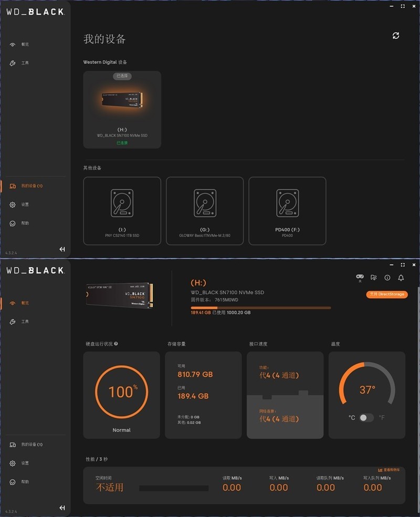Toggle gaming mode controller icon

[360, 277]
